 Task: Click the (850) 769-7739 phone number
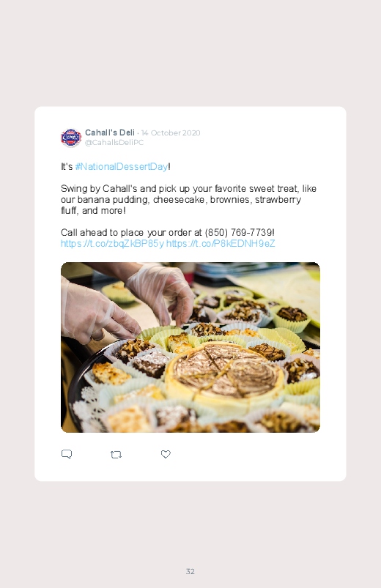point(238,233)
